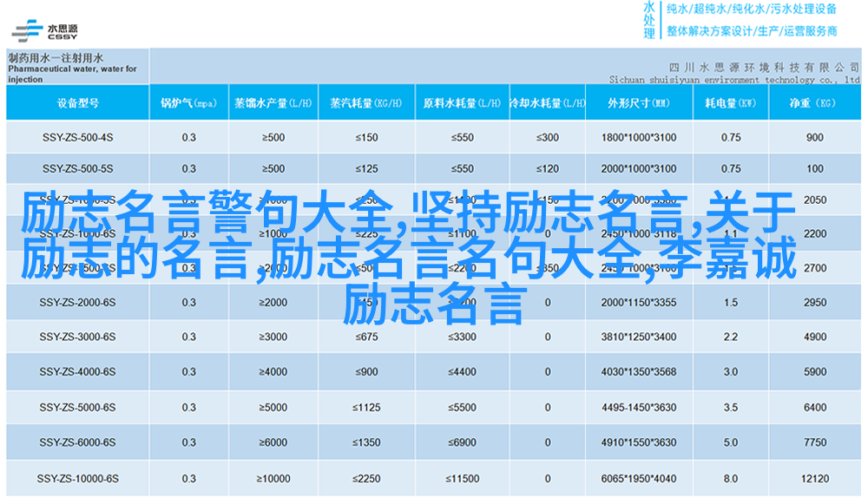Click the 12120 net weight value
This screenshot has width=868, height=504.
[x=814, y=478]
